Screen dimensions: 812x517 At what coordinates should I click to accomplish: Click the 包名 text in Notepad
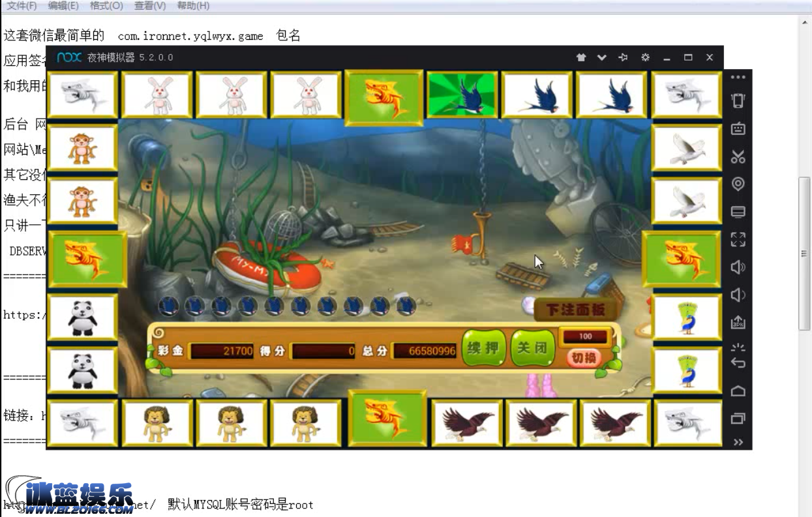pyautogui.click(x=288, y=36)
